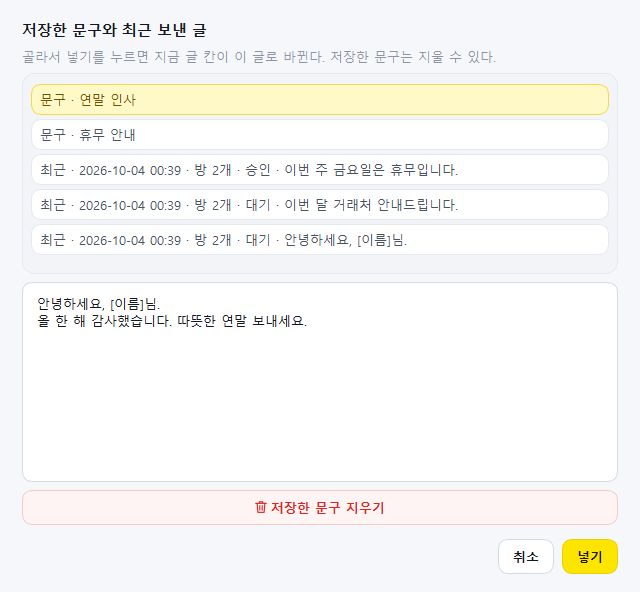Click the '저장한 문구 지우기' delete button

[320, 508]
